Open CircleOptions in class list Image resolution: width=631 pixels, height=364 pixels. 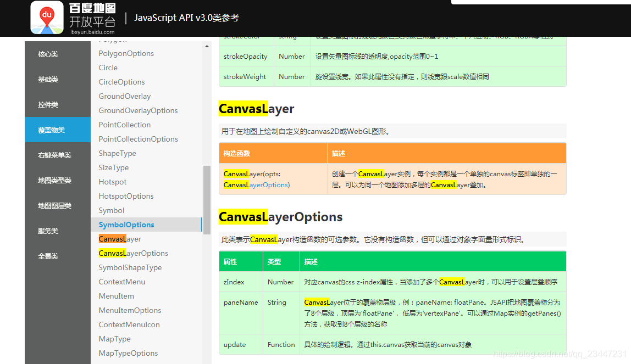121,82
